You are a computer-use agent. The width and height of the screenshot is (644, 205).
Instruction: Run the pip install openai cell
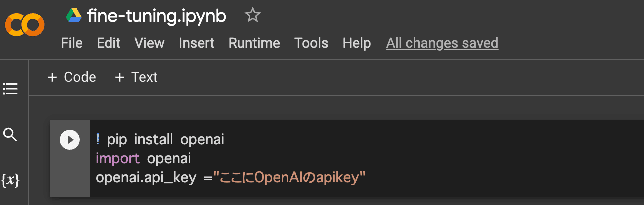tap(70, 140)
